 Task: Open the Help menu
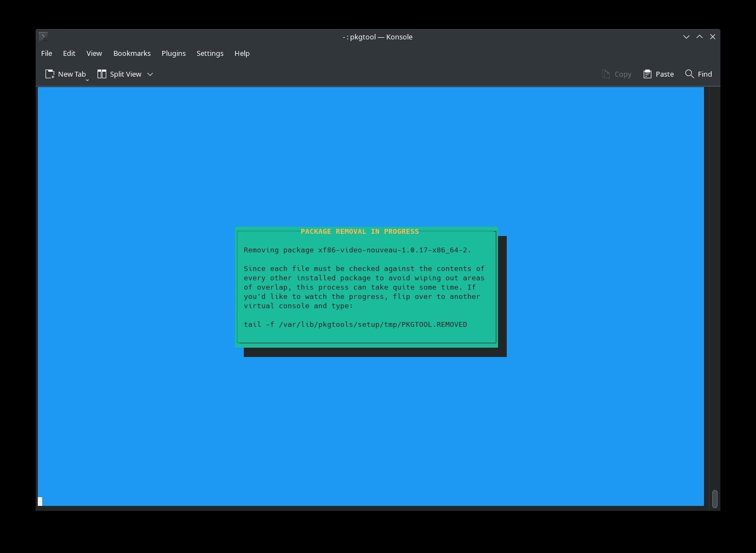click(242, 53)
